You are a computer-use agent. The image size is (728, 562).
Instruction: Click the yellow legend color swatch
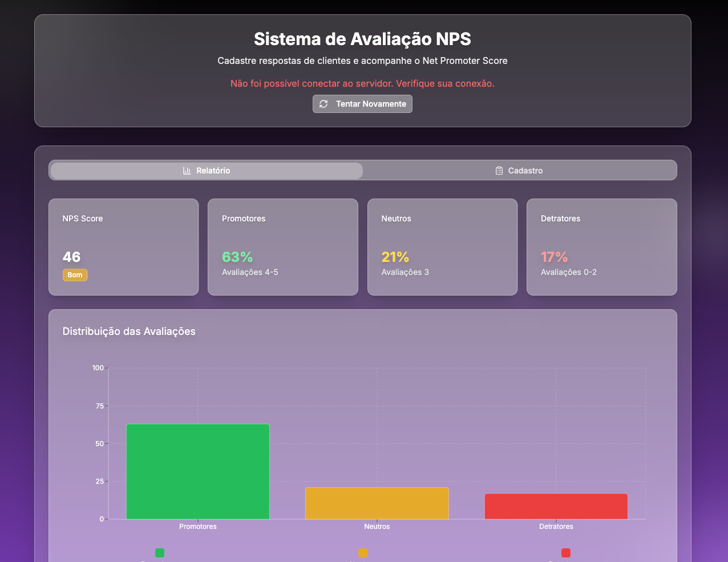coord(362,552)
